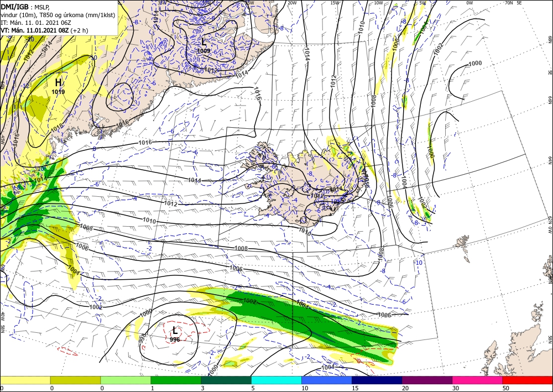This screenshot has height=392, width=553.
Task: Select the purple 20–30 mm legend segment
Action: coord(427,380)
